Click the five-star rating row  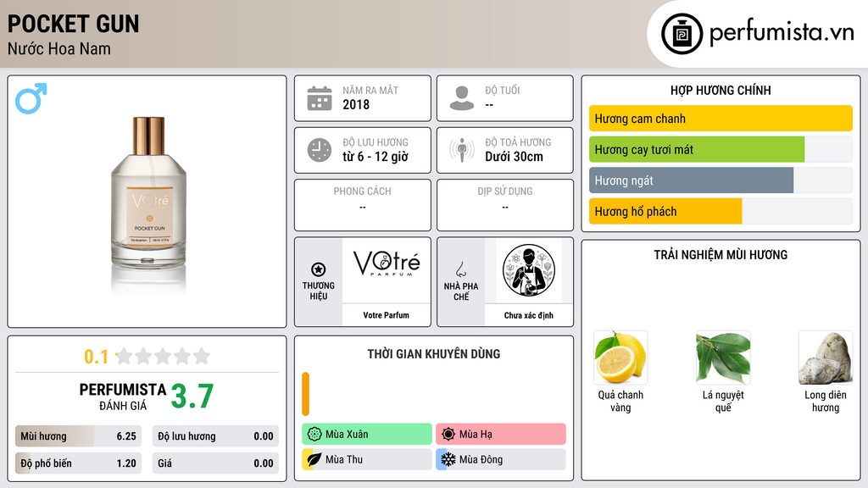pyautogui.click(x=164, y=356)
